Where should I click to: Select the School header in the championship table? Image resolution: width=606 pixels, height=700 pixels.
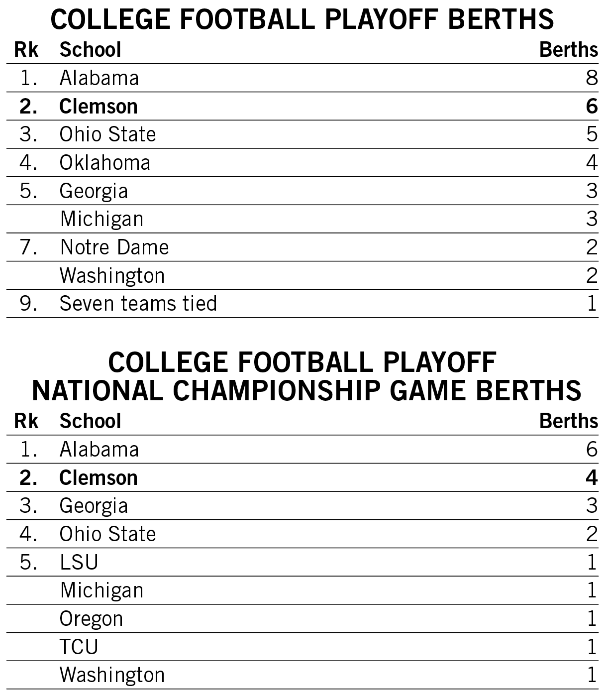tap(90, 421)
